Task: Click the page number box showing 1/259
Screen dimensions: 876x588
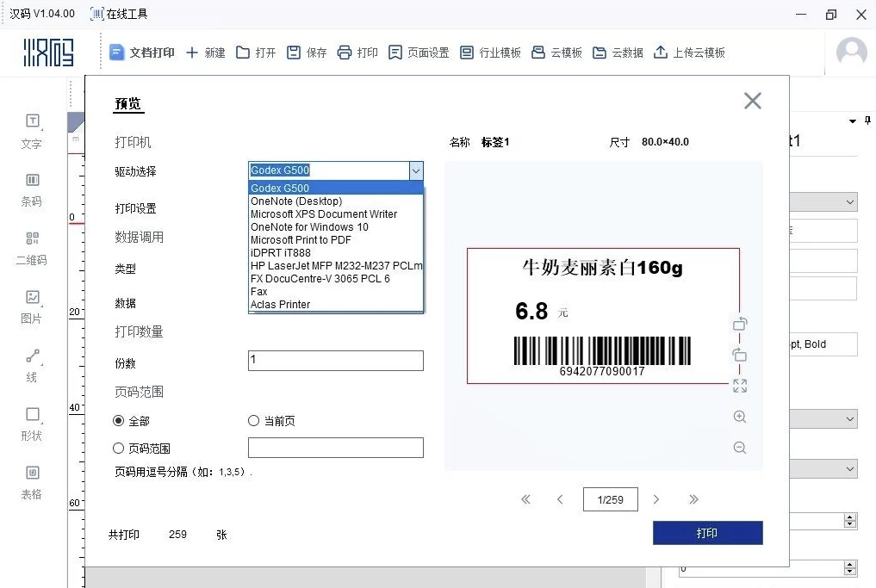Action: pyautogui.click(x=610, y=499)
